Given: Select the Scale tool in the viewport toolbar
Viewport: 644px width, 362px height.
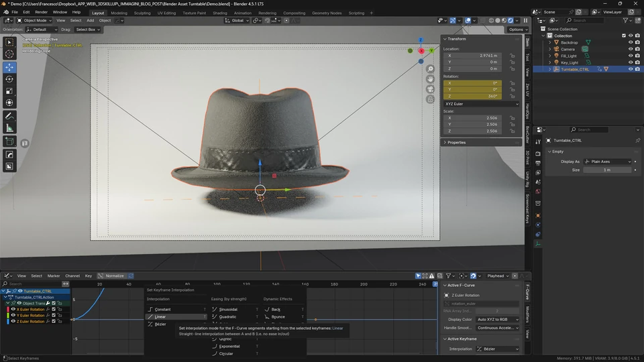Looking at the screenshot, I should [9, 91].
